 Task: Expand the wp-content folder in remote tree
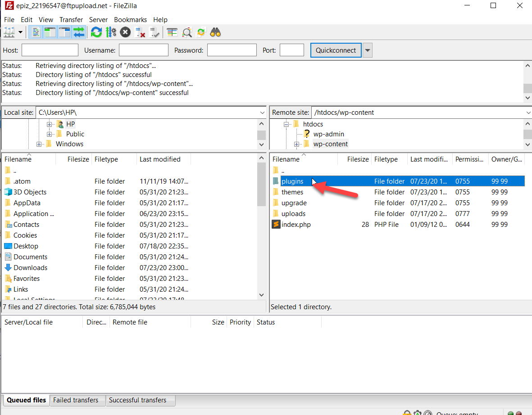point(296,144)
